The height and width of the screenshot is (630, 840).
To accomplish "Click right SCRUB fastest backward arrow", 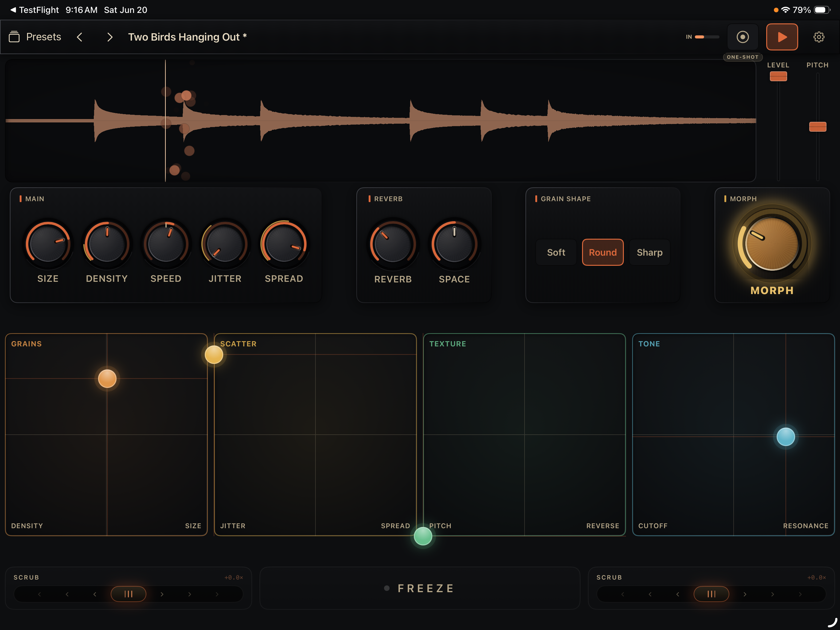I will click(622, 594).
